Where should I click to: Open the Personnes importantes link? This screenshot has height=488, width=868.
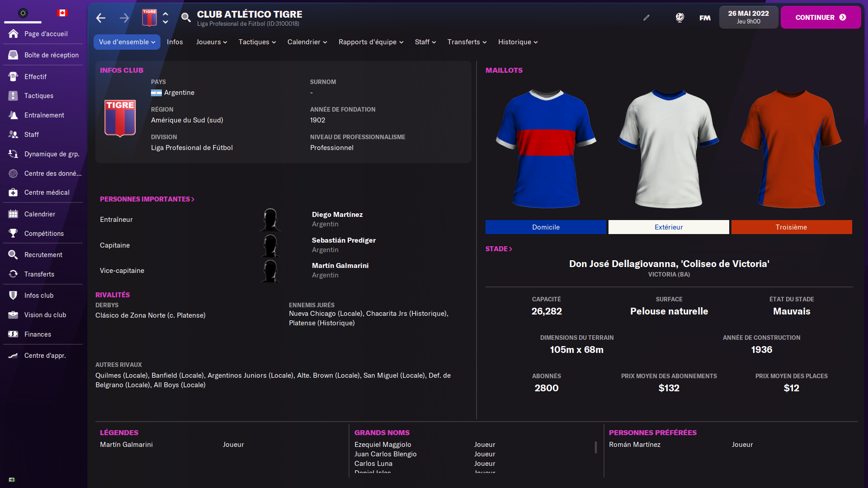pos(147,199)
